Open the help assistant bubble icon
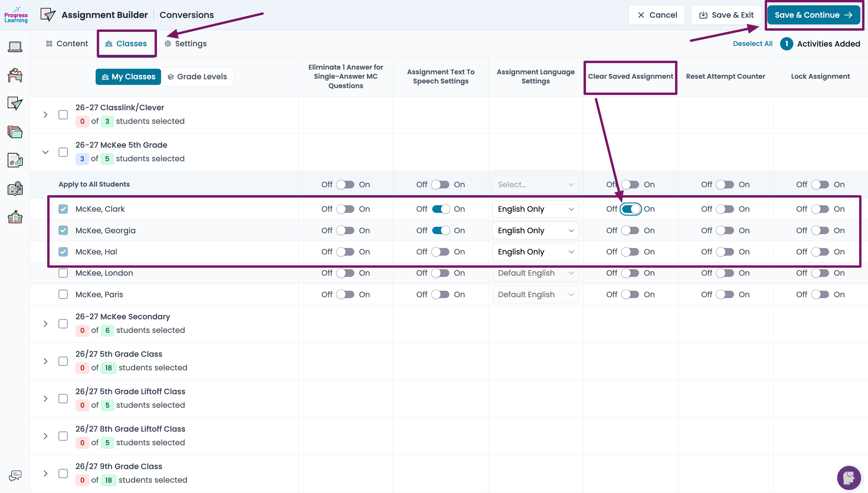The height and width of the screenshot is (493, 868). [849, 478]
